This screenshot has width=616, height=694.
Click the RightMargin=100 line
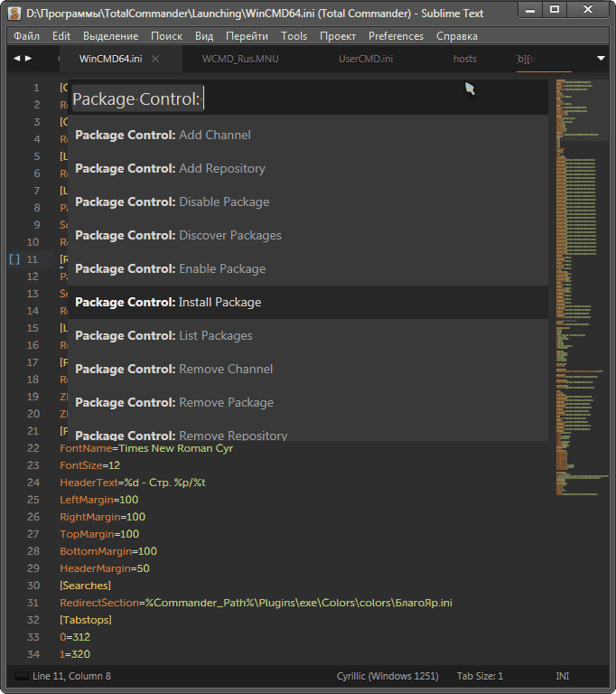pyautogui.click(x=103, y=517)
